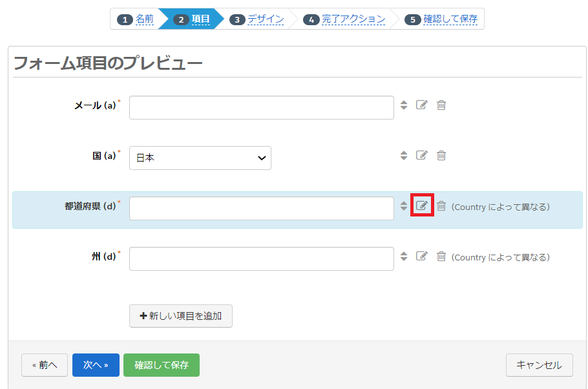Click the green 確認して保存 button
The width and height of the screenshot is (588, 389).
[162, 365]
